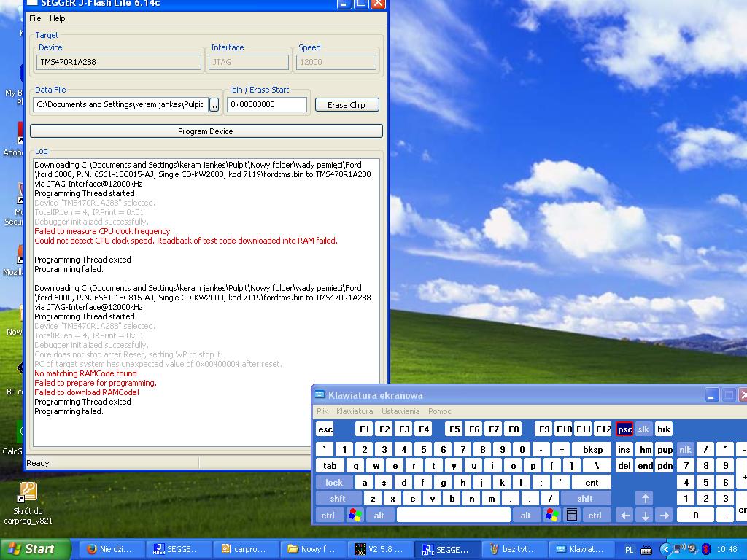Click the Program Device button
This screenshot has height=560, width=747.
[206, 131]
